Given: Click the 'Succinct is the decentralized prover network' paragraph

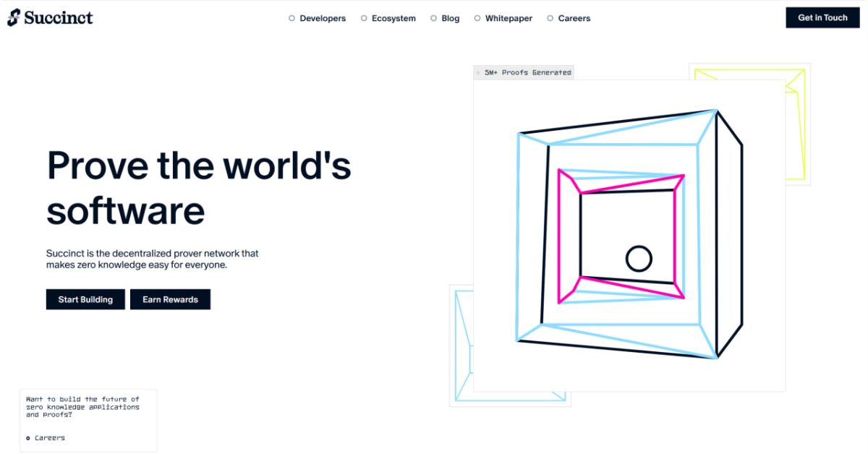Looking at the screenshot, I should [153, 259].
